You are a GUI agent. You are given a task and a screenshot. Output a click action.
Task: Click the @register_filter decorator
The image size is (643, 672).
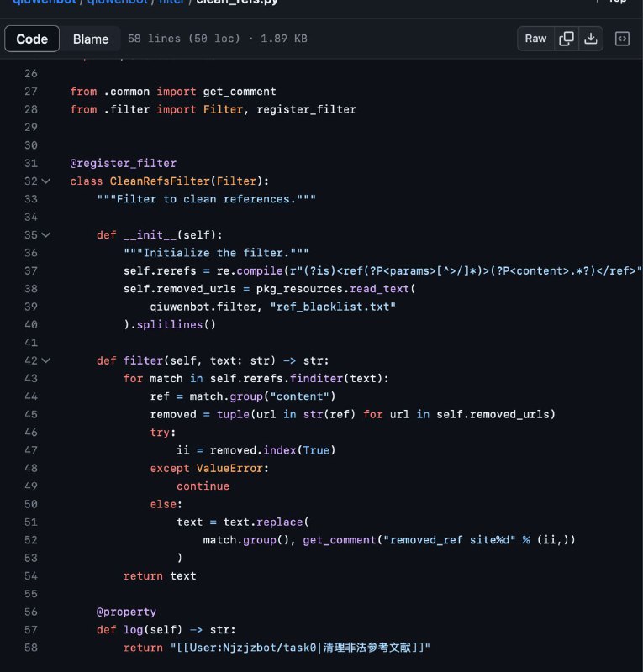[124, 163]
